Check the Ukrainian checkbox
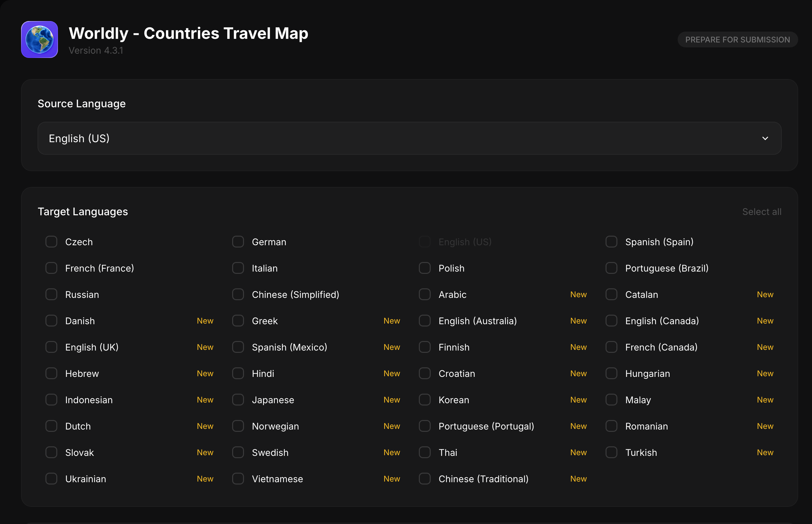The image size is (812, 524). [51, 478]
